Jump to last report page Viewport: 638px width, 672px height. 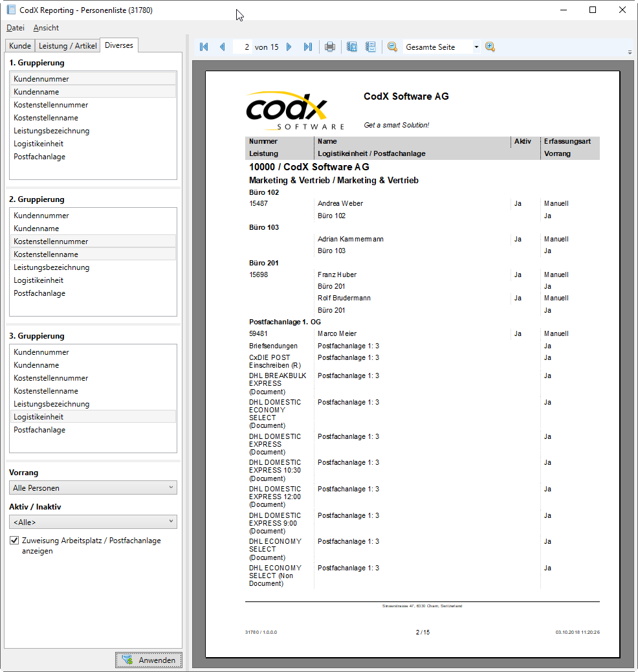coord(307,47)
